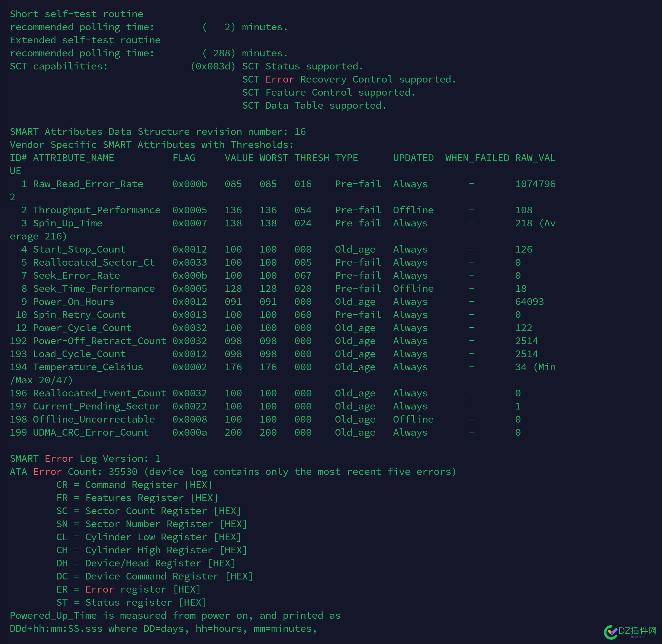Click 'ER = Error register [HEX]' line

tap(128, 590)
